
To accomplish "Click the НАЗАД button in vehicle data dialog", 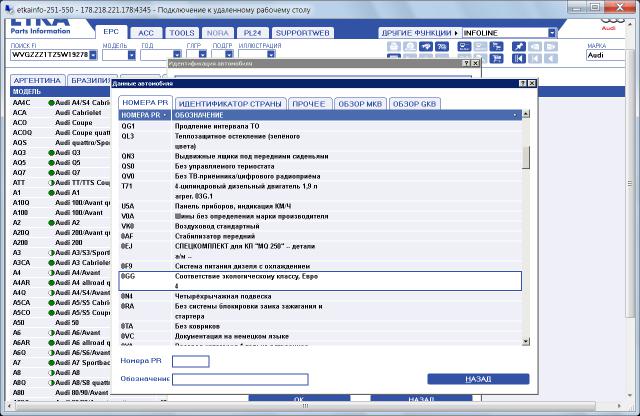I will (478, 379).
